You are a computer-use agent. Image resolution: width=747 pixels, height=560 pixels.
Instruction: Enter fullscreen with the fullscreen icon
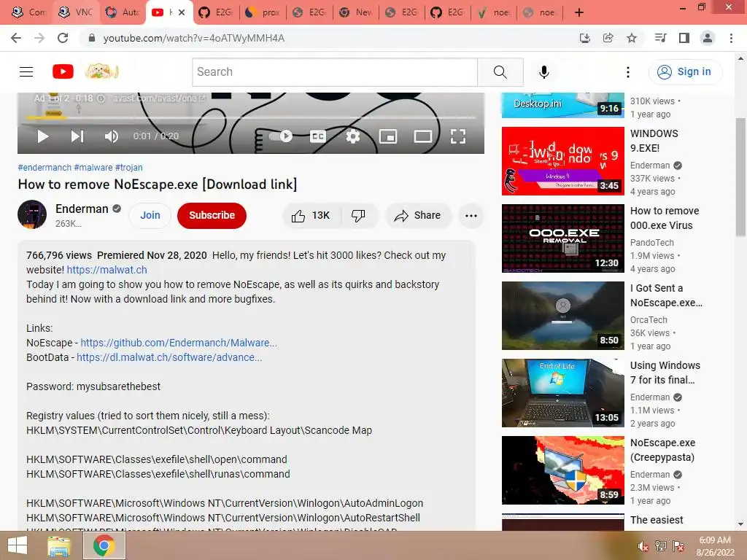(458, 136)
